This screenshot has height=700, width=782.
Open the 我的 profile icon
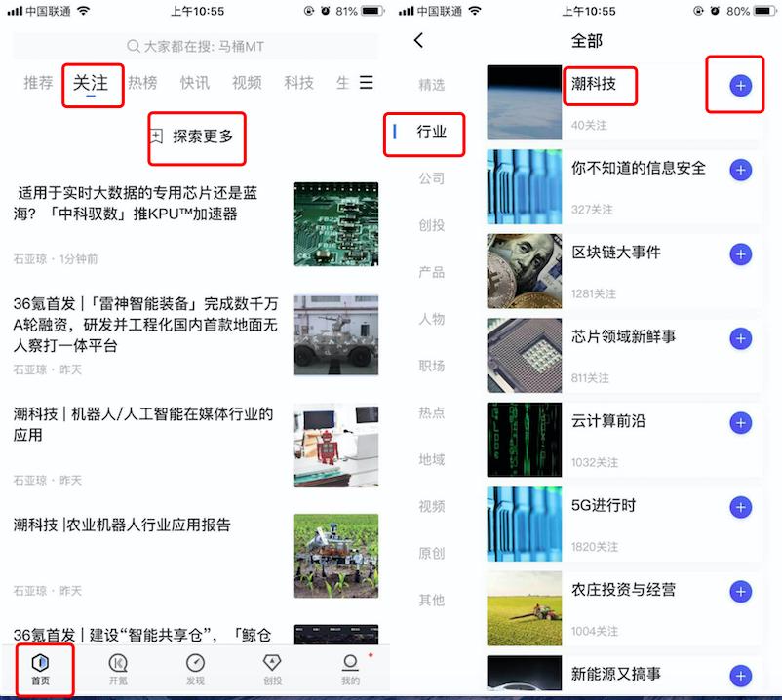pyautogui.click(x=350, y=663)
